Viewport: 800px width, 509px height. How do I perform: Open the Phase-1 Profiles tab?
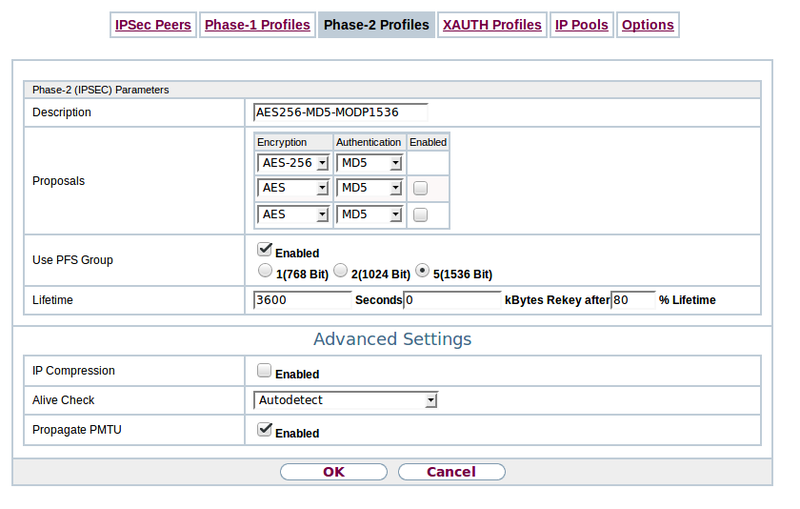(257, 25)
